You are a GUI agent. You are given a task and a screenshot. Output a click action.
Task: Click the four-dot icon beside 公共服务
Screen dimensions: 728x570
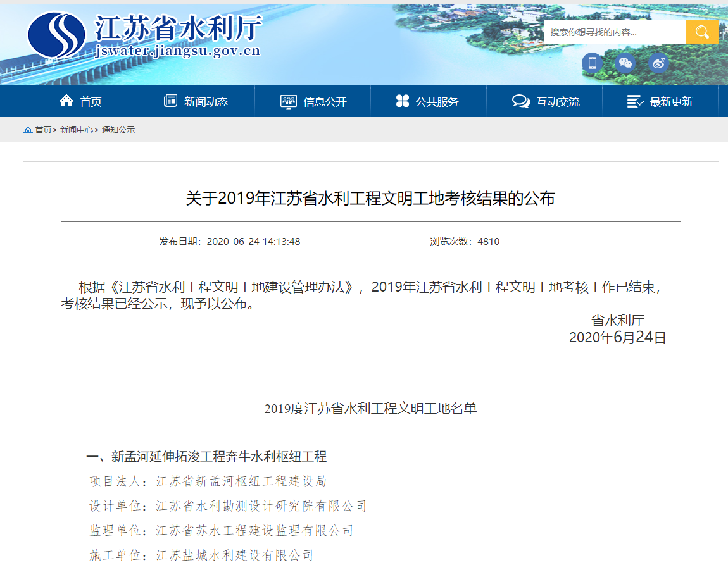point(403,101)
